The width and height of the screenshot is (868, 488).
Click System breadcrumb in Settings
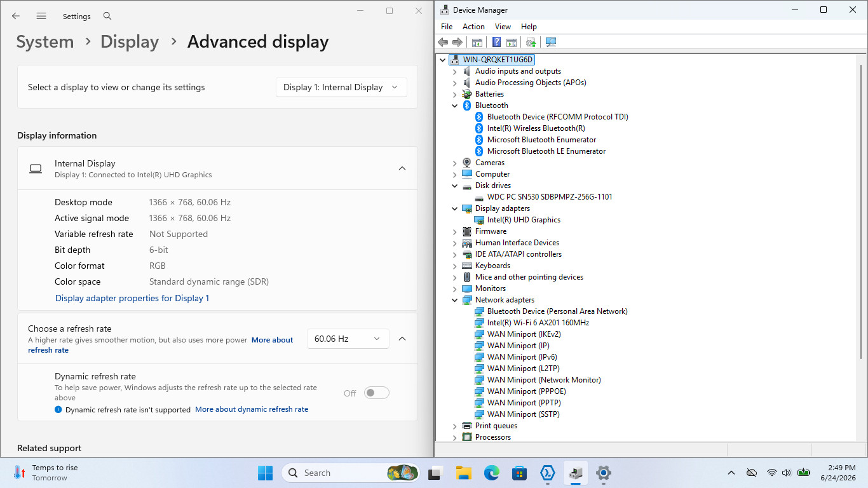click(45, 42)
